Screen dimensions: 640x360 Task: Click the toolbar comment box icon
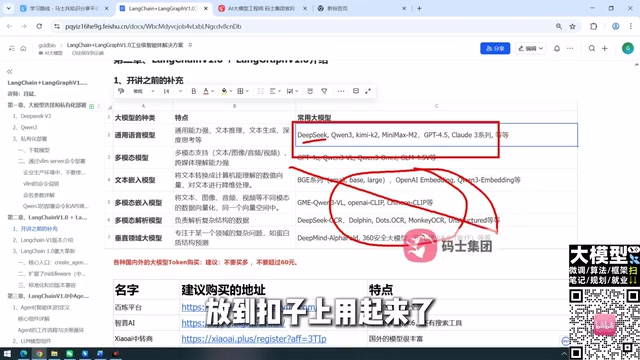pyautogui.click(x=356, y=91)
